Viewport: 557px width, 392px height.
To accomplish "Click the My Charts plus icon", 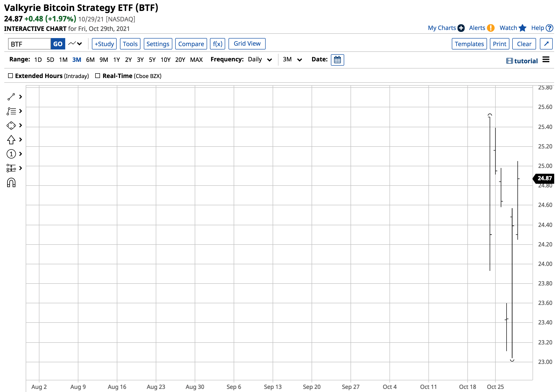I will (461, 28).
